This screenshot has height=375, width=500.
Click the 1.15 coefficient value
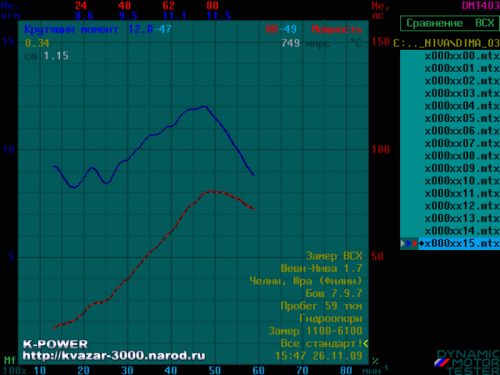pyautogui.click(x=56, y=56)
